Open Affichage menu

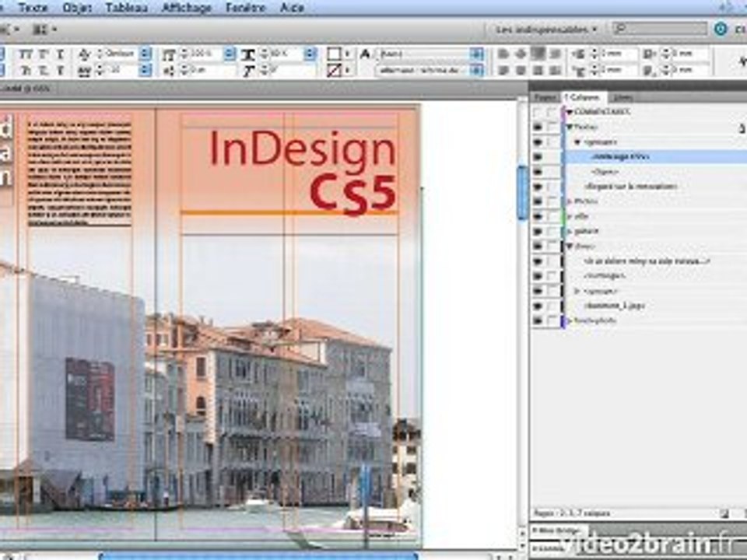(x=186, y=7)
